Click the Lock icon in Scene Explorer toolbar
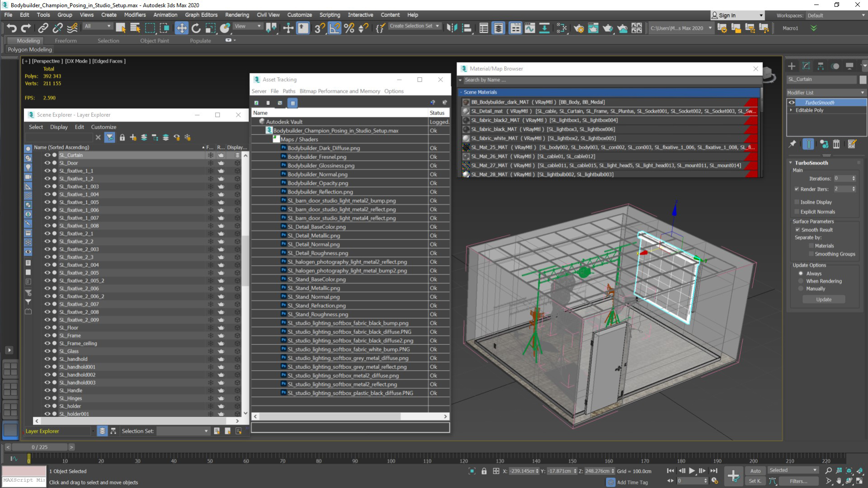Screen dimensions: 868x488 click(x=122, y=137)
